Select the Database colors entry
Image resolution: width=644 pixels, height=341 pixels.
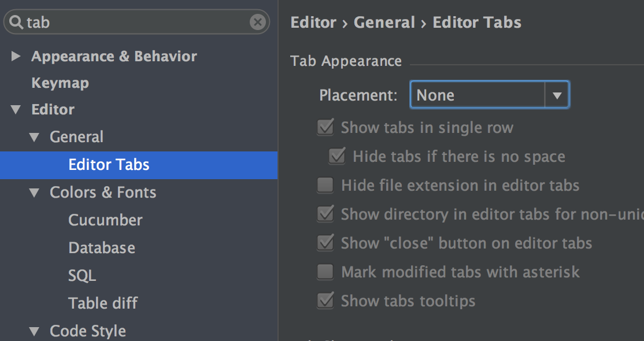[x=101, y=248]
